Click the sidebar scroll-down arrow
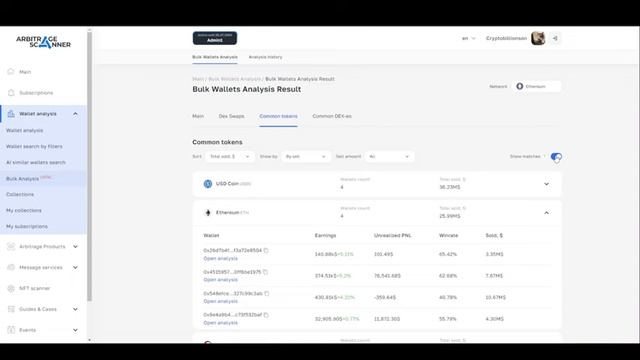640x360 pixels. pos(89,340)
